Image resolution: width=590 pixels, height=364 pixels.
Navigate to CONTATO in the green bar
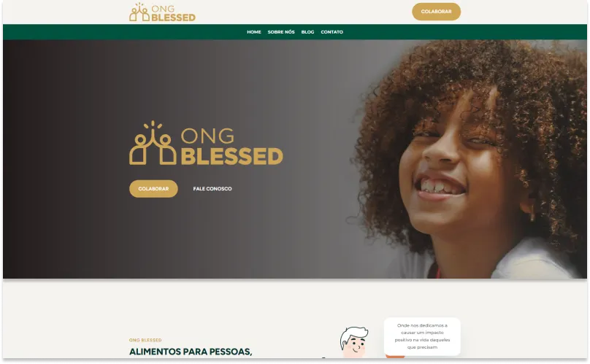[332, 32]
